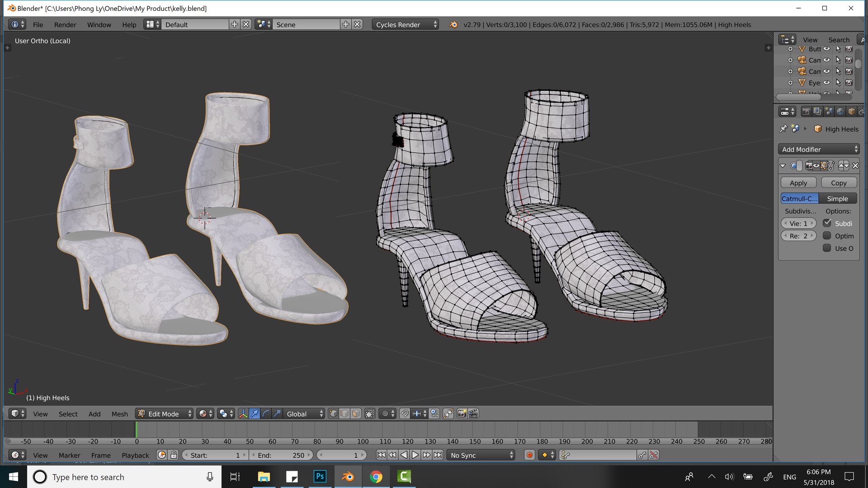This screenshot has width=868, height=488.
Task: Open the Add Modifier dropdown
Action: coord(819,149)
